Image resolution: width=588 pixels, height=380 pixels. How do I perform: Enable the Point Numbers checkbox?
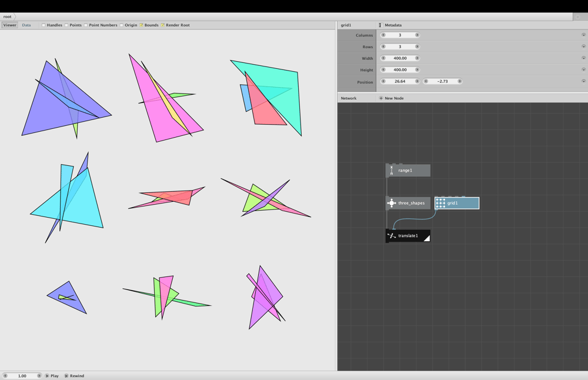[86, 25]
